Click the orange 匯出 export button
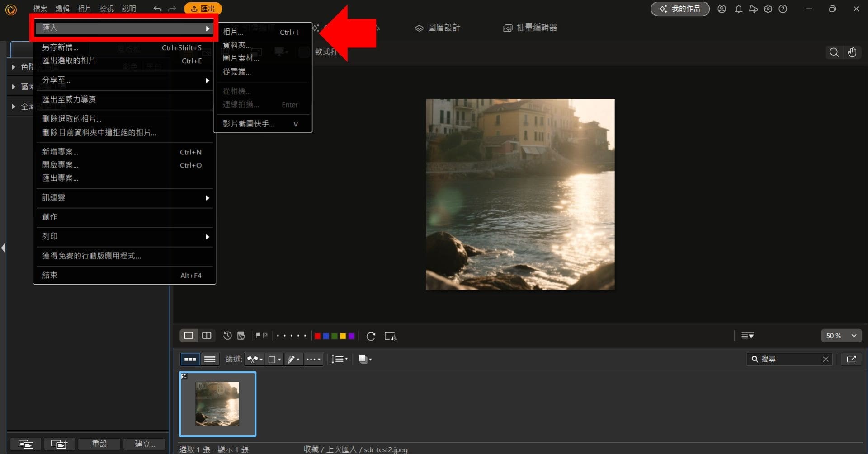The width and height of the screenshot is (868, 454). (x=203, y=8)
